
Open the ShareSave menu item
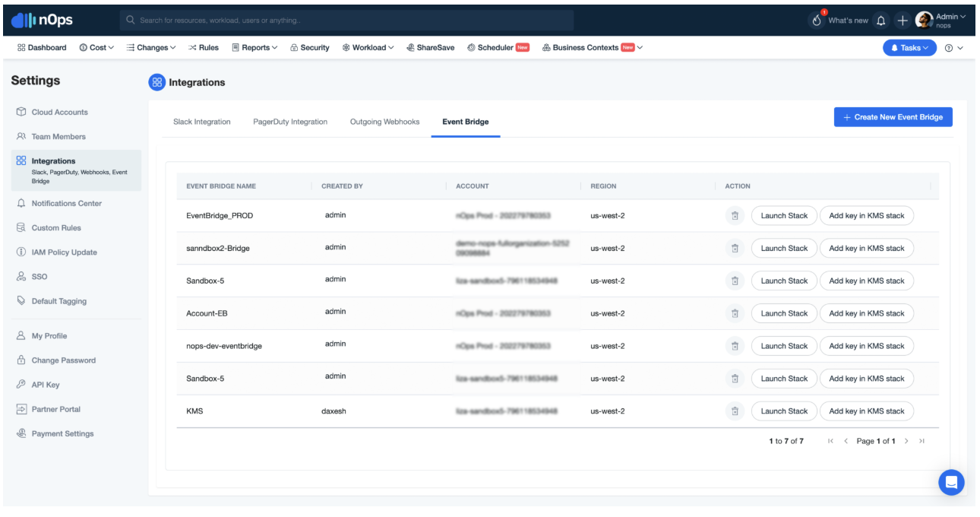tap(431, 48)
